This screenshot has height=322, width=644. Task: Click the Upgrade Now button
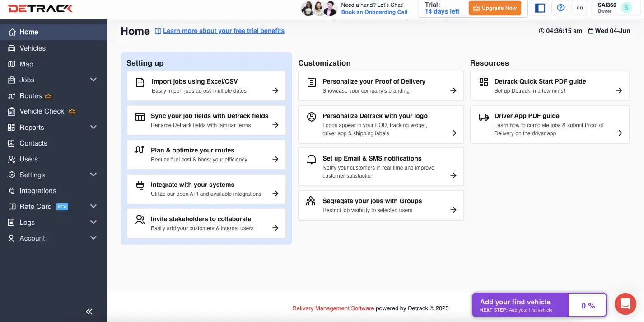pyautogui.click(x=495, y=8)
